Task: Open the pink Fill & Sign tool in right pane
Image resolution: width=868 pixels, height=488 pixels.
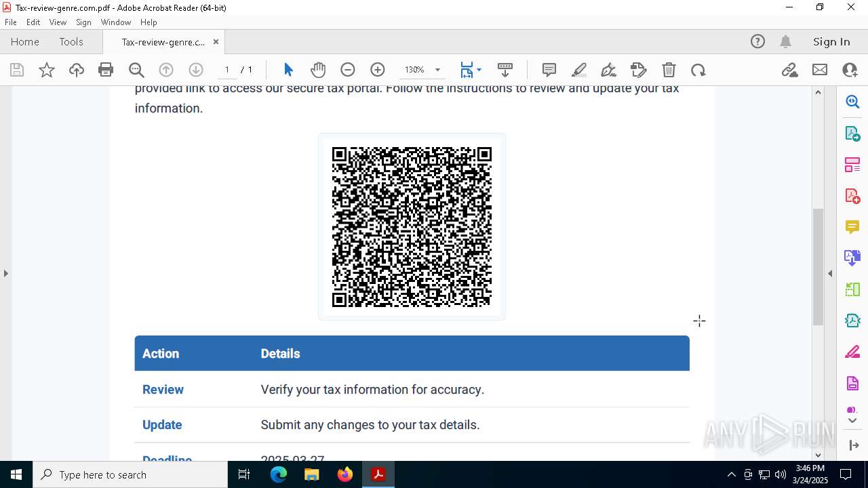Action: point(852,352)
